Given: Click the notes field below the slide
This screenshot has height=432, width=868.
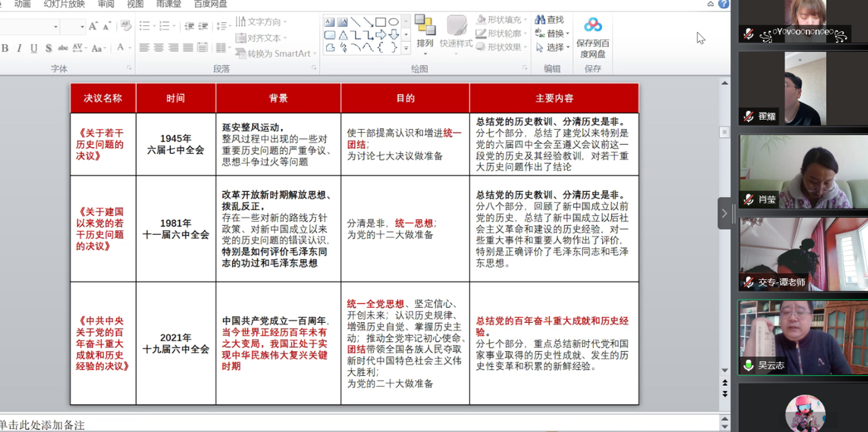Looking at the screenshot, I should [331, 424].
